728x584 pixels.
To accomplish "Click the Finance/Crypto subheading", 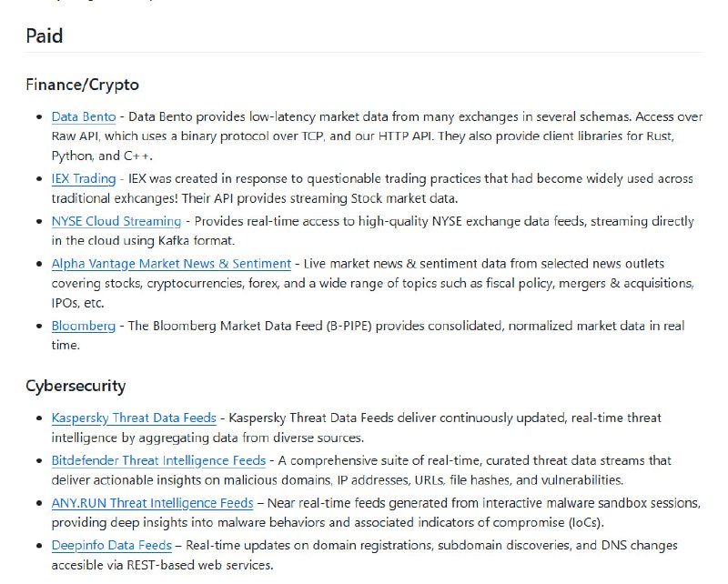I will [83, 85].
